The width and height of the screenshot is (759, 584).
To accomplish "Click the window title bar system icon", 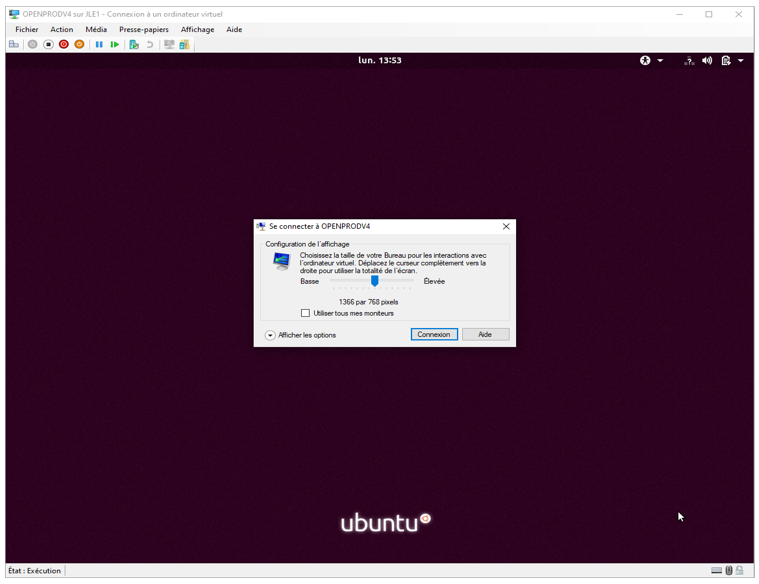I will [x=14, y=14].
